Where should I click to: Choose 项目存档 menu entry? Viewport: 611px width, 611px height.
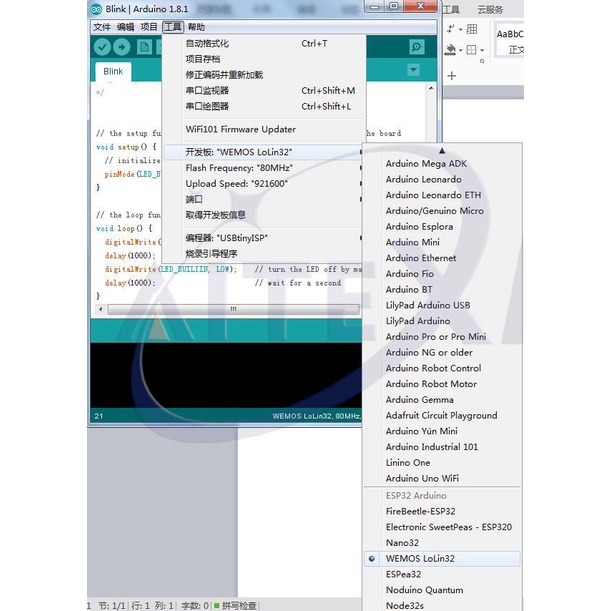tap(264, 59)
